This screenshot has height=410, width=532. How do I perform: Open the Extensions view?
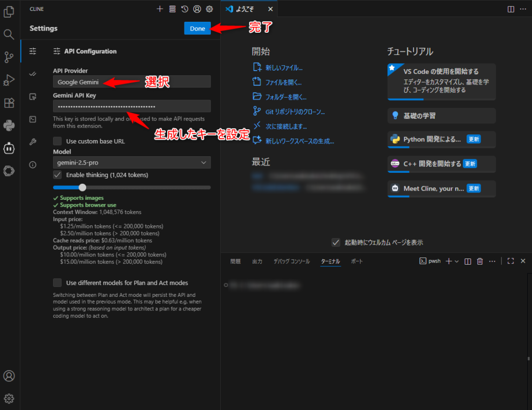[x=9, y=103]
